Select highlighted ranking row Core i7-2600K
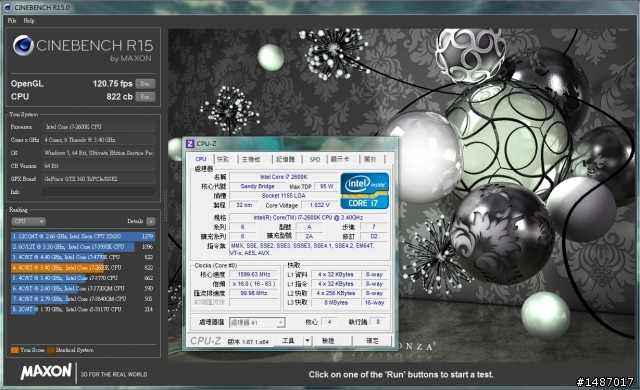This screenshot has width=640, height=390. (83, 268)
